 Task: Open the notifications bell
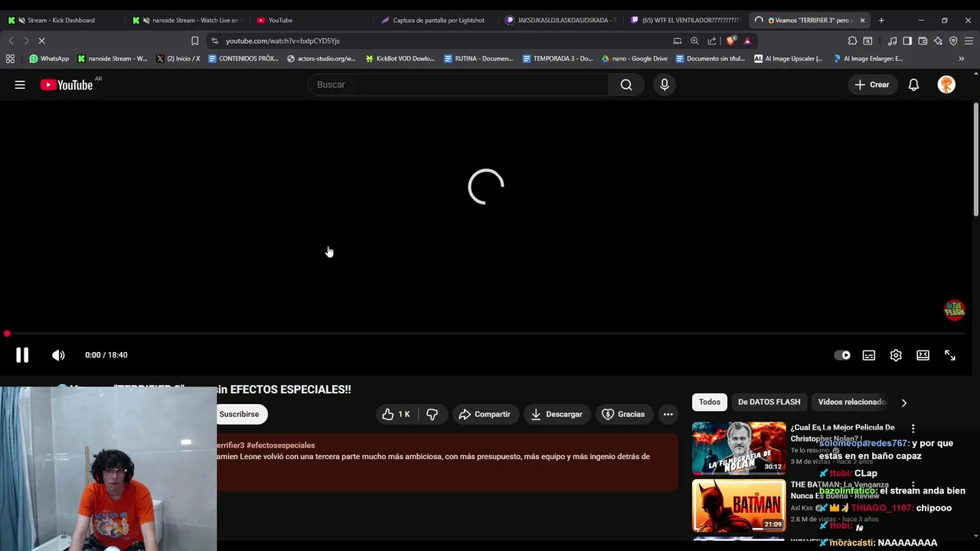click(x=913, y=85)
